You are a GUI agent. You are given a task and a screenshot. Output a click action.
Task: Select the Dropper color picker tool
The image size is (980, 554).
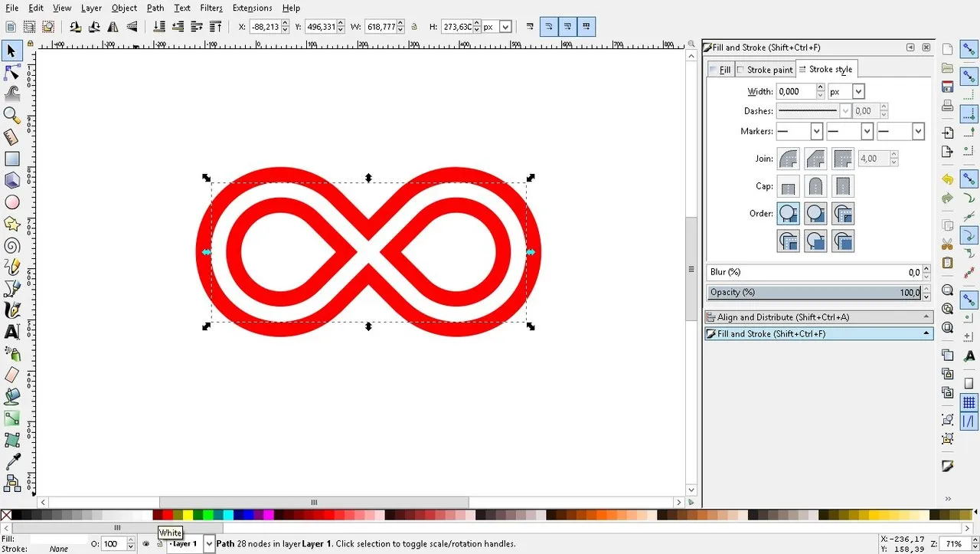coord(11,461)
